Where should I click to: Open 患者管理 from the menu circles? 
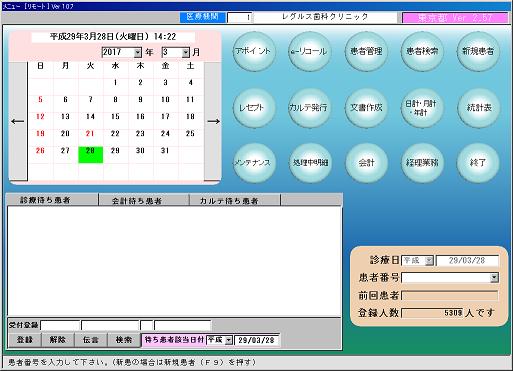(x=366, y=51)
